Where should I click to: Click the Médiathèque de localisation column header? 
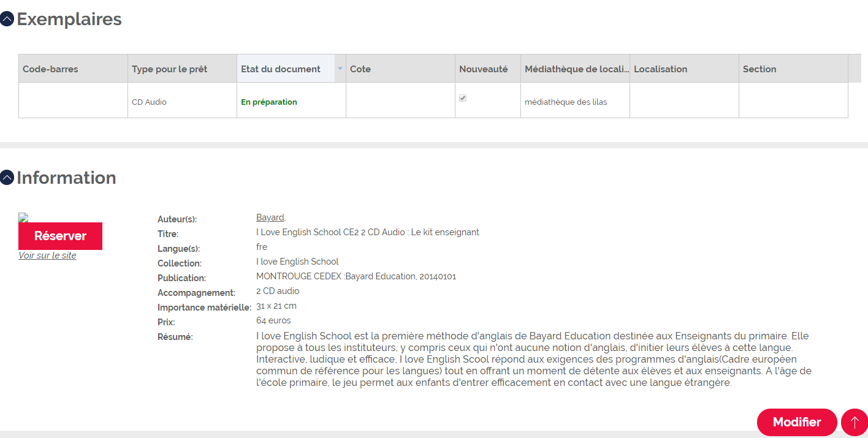[575, 69]
